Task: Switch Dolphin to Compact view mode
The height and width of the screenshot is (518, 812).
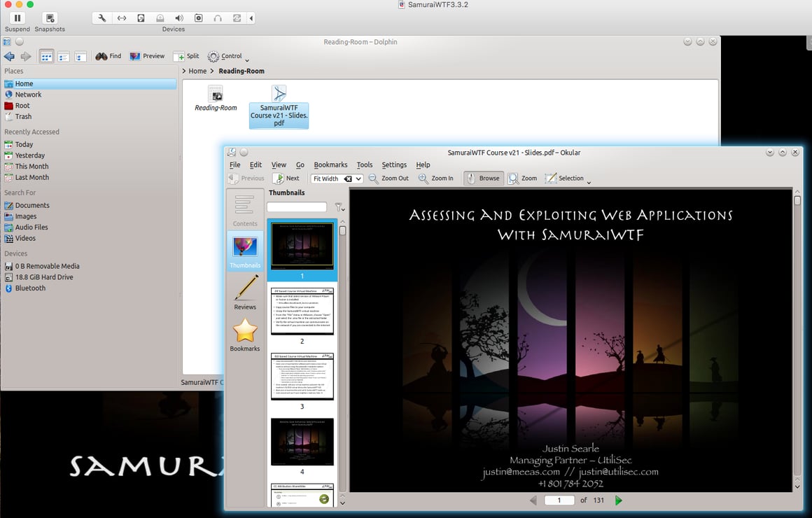Action: [x=64, y=57]
